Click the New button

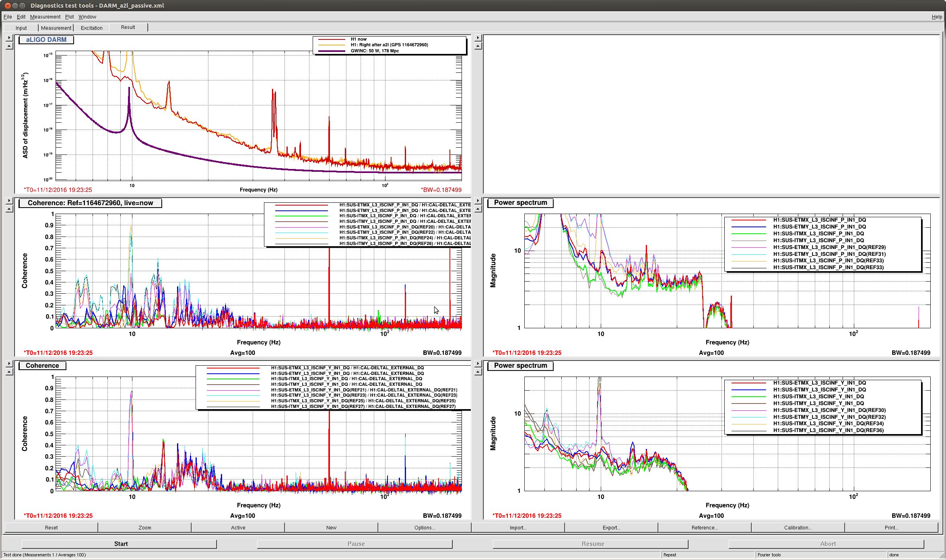click(331, 527)
